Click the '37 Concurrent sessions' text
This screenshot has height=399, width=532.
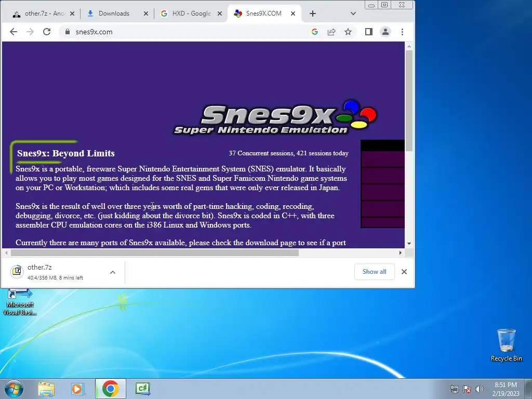pos(260,153)
